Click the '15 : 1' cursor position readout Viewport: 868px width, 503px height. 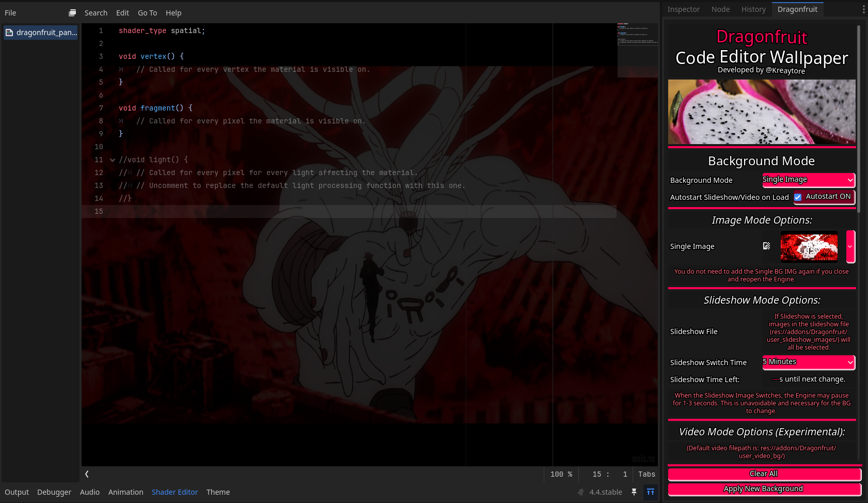click(610, 474)
